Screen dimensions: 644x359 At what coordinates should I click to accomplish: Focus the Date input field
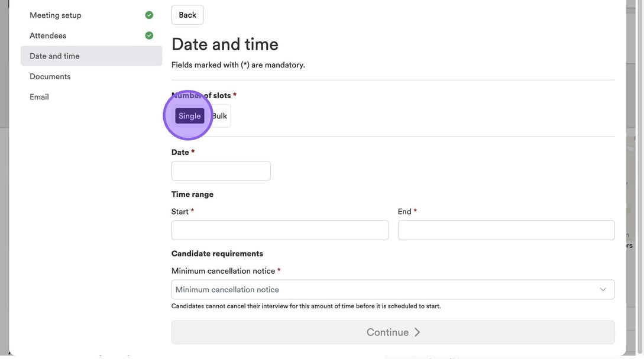coord(221,171)
